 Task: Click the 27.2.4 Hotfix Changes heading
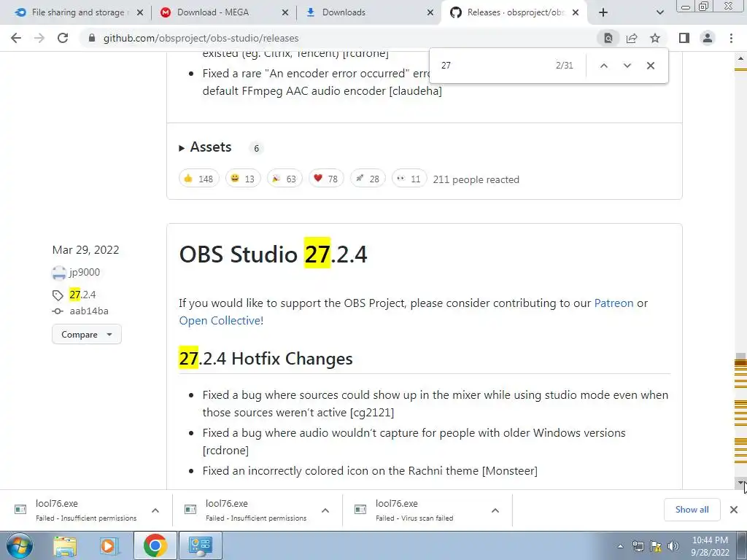pyautogui.click(x=266, y=358)
